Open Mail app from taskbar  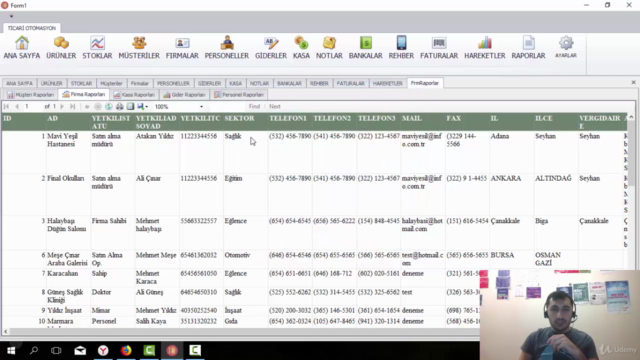click(80, 351)
